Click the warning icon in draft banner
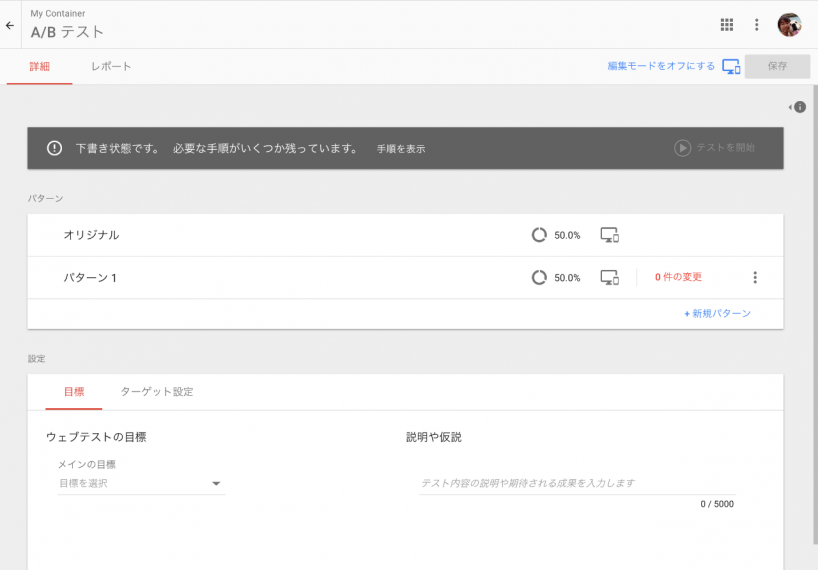Viewport: 818px width, 570px height. tap(55, 148)
